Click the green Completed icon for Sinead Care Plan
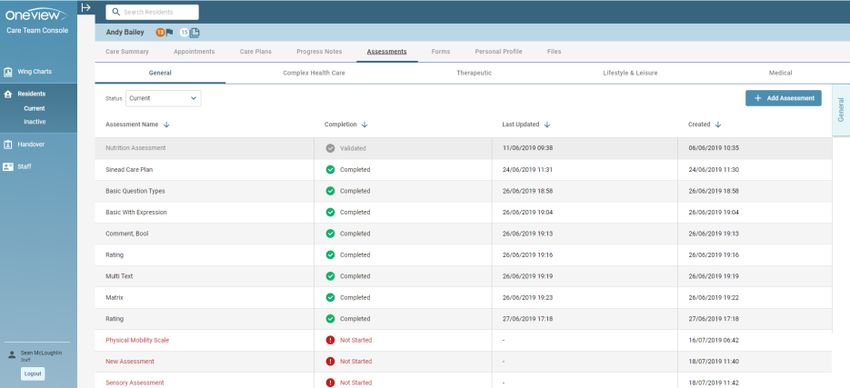The image size is (850, 388). coord(330,170)
